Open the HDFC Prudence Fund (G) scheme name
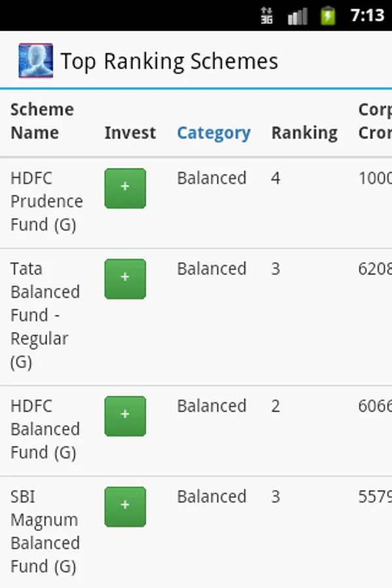The image size is (392, 588). (x=46, y=201)
